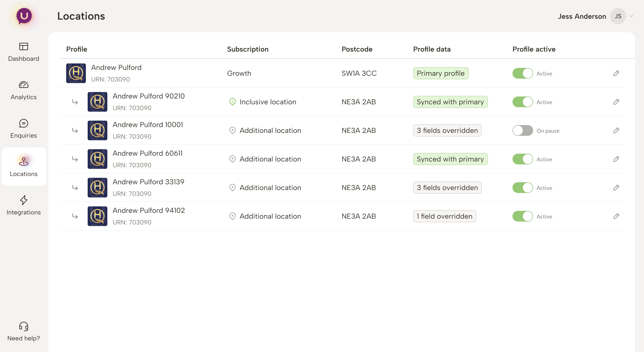Click the Need help headset icon
This screenshot has width=644, height=352.
pyautogui.click(x=23, y=326)
